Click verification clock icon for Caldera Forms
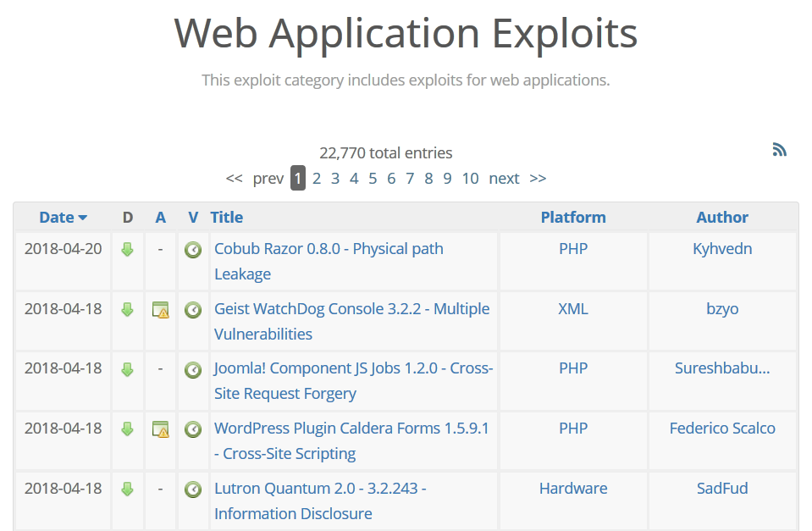 tap(193, 429)
